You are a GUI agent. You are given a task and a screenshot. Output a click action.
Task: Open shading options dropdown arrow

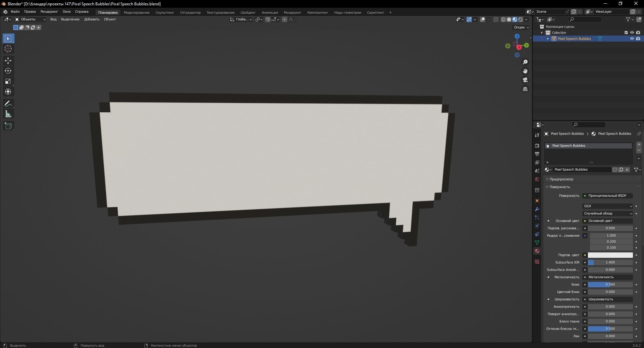527,19
